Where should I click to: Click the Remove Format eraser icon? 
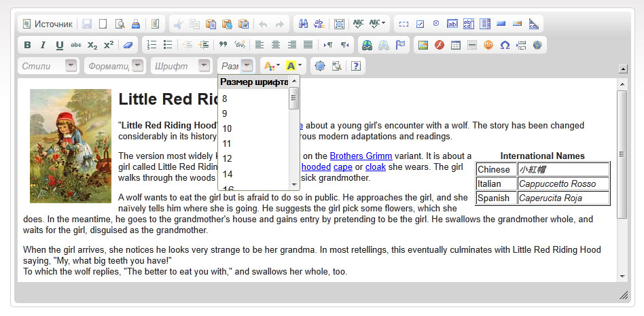[128, 46]
